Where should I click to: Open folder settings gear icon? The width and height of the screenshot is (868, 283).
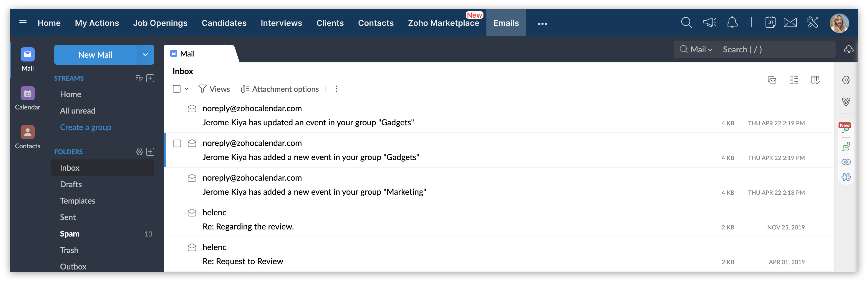[140, 152]
